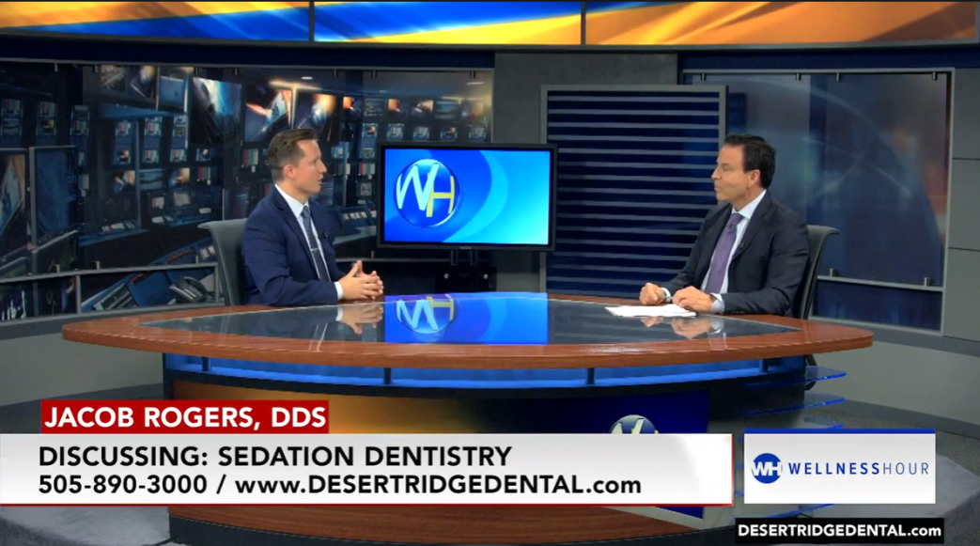The width and height of the screenshot is (980, 546).
Task: Click the text "DISCUSSING: SEDATION DENTISTRY"
Action: 275,457
